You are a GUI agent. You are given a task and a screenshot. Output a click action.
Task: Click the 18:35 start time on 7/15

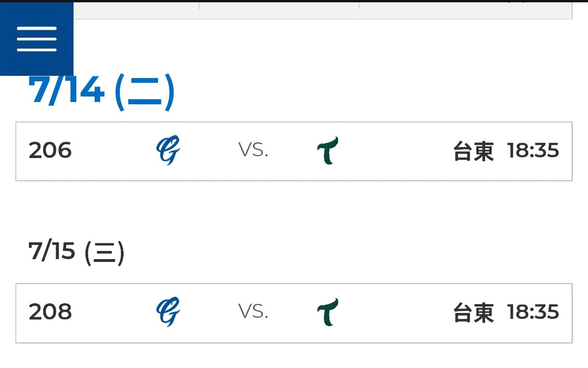tap(533, 312)
